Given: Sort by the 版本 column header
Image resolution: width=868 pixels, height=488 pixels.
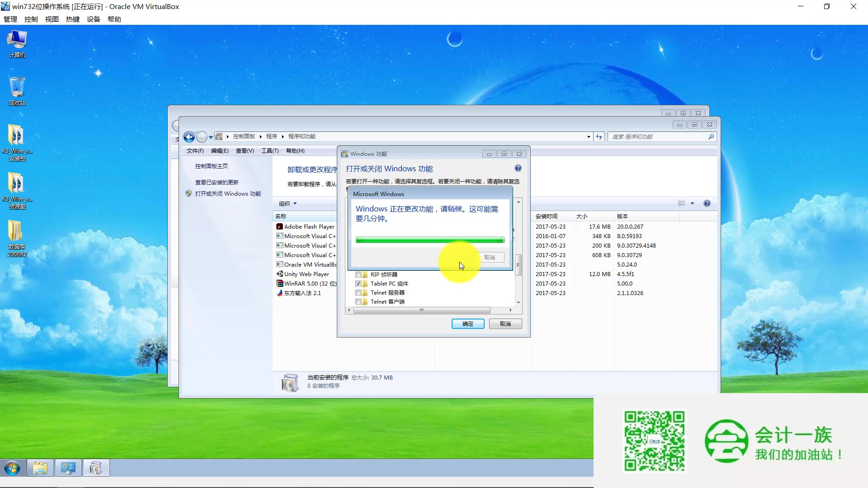Looking at the screenshot, I should tap(646, 216).
